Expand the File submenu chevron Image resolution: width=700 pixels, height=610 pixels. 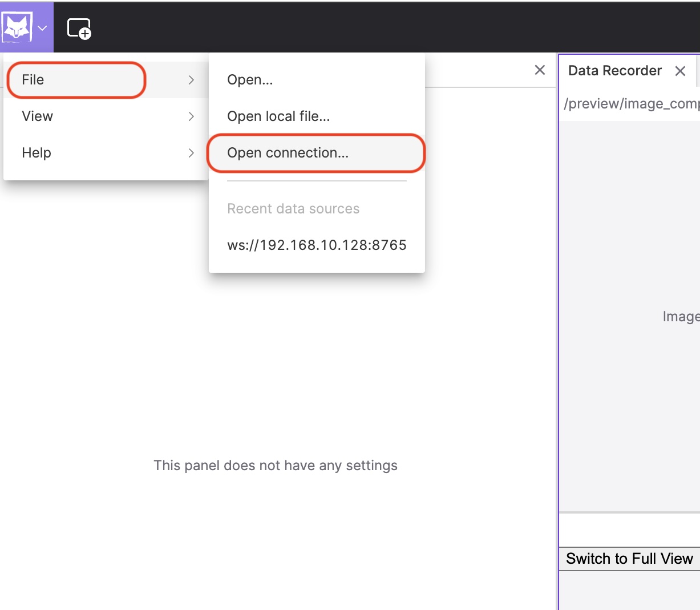click(x=191, y=80)
